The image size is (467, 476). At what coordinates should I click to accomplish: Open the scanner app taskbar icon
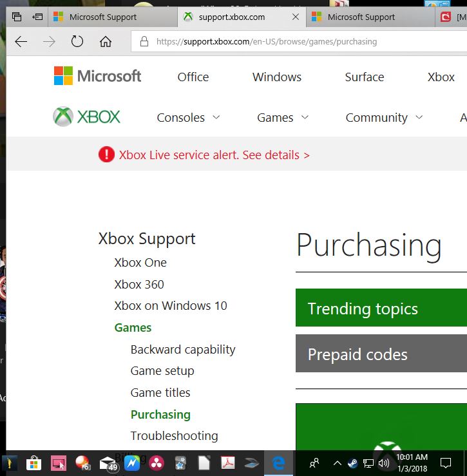(252, 463)
